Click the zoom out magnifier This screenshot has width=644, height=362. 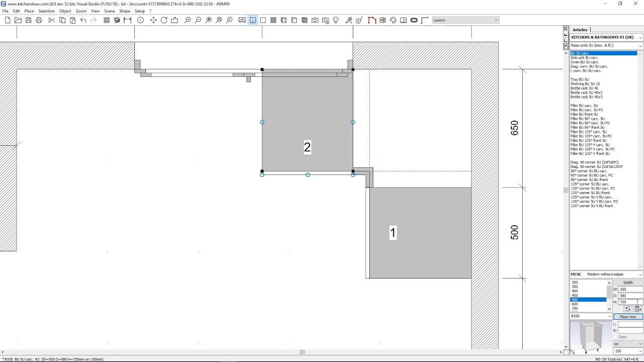198,20
